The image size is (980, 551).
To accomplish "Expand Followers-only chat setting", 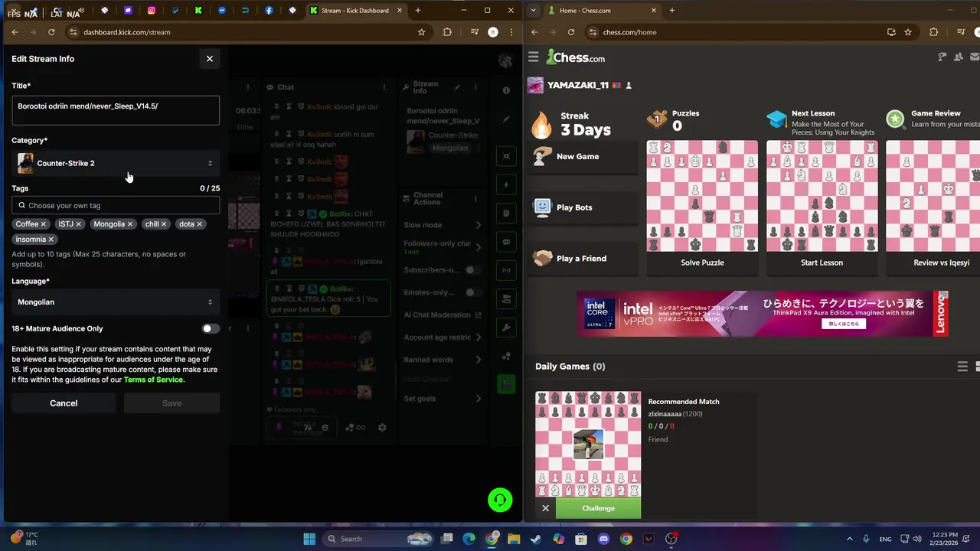I will point(479,247).
